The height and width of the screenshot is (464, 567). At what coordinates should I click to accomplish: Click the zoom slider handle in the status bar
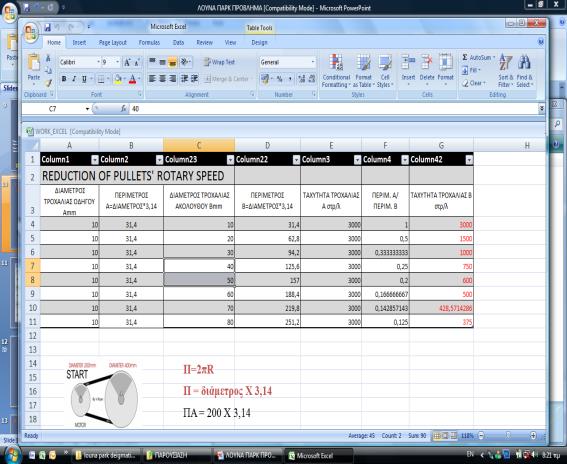click(508, 435)
